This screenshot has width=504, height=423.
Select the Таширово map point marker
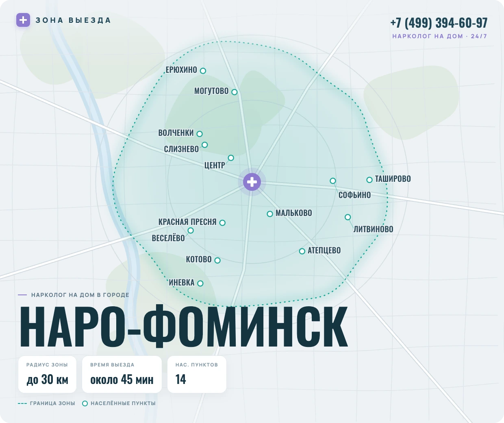tap(369, 180)
